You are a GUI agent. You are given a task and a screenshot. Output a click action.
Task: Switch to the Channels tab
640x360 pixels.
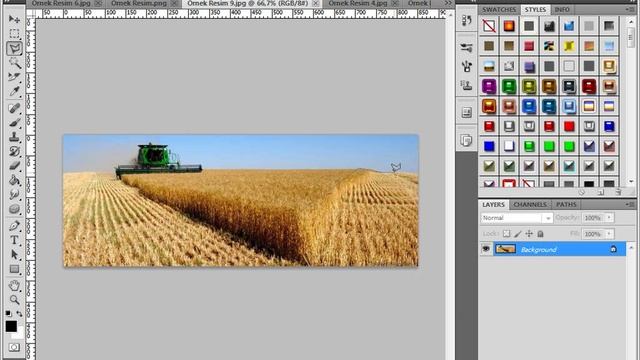(x=530, y=204)
